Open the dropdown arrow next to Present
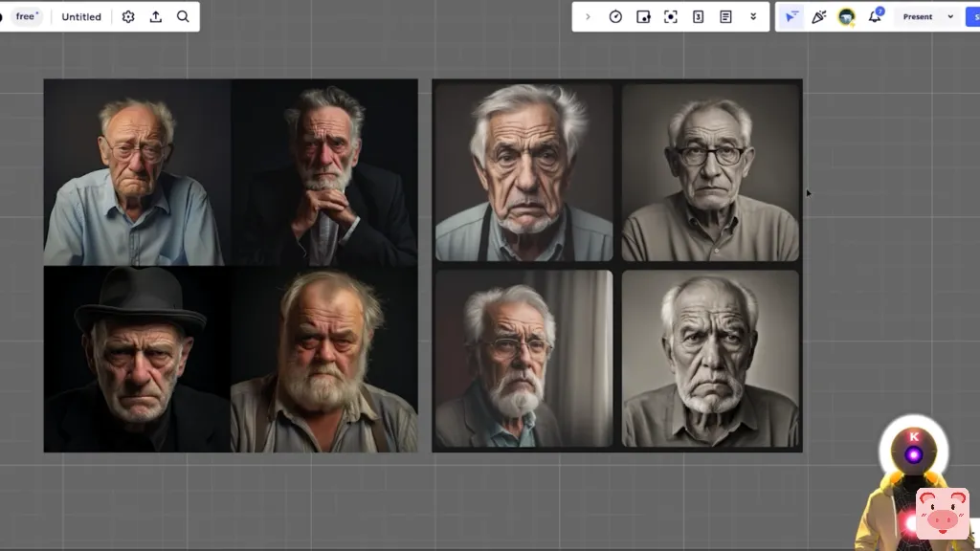The image size is (980, 551). 950,17
